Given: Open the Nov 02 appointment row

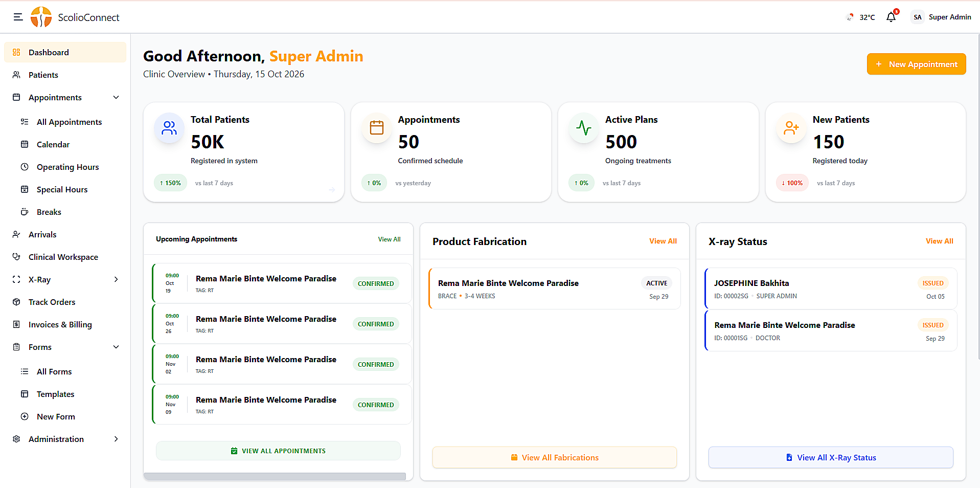Looking at the screenshot, I should pyautogui.click(x=282, y=364).
